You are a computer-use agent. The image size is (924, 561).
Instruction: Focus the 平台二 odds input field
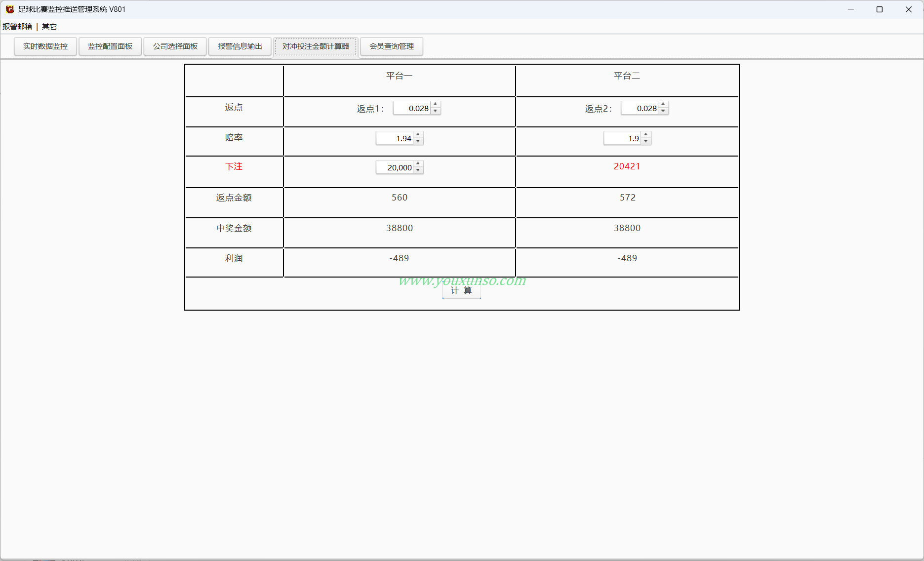pos(623,138)
